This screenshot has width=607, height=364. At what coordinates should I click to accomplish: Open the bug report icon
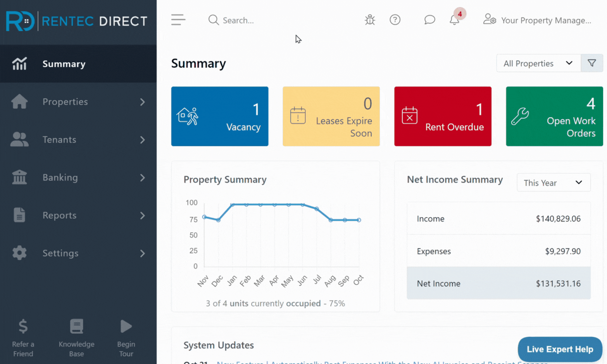(370, 20)
